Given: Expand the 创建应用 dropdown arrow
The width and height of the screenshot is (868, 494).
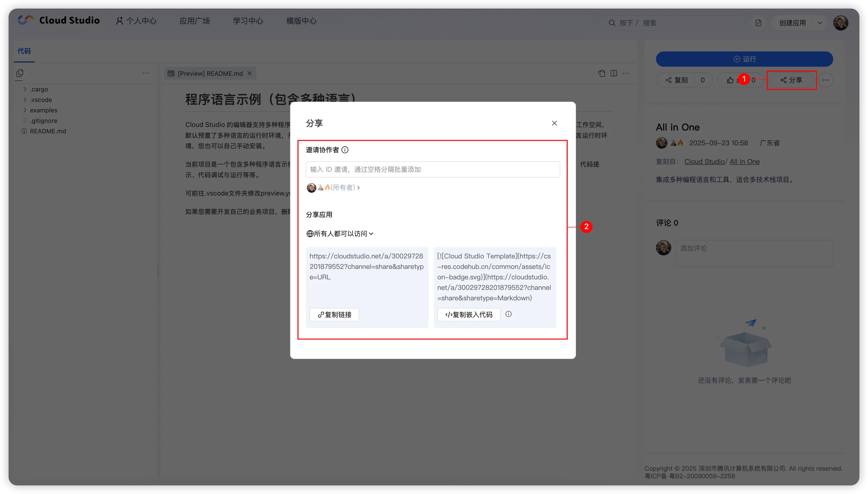Looking at the screenshot, I should click(x=819, y=23).
